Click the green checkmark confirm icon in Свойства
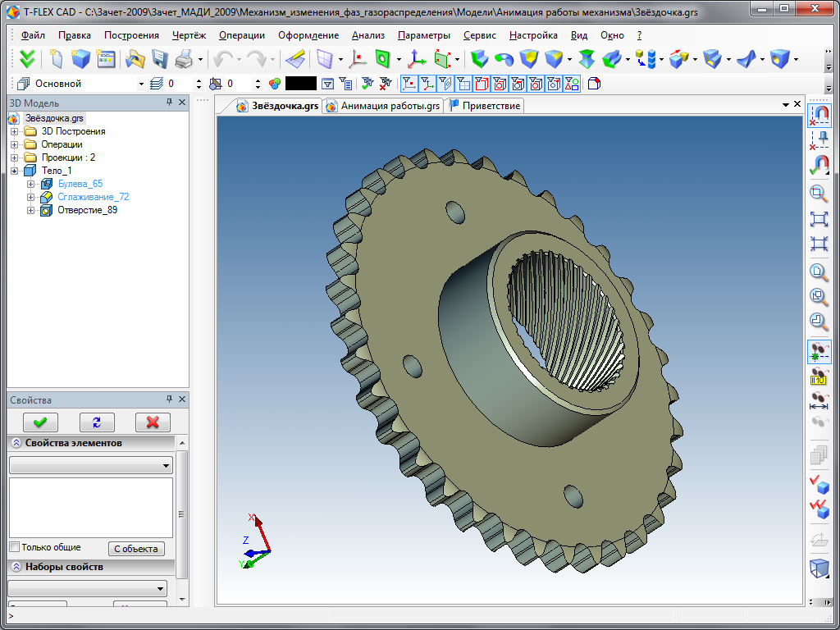840x630 pixels. coord(40,422)
